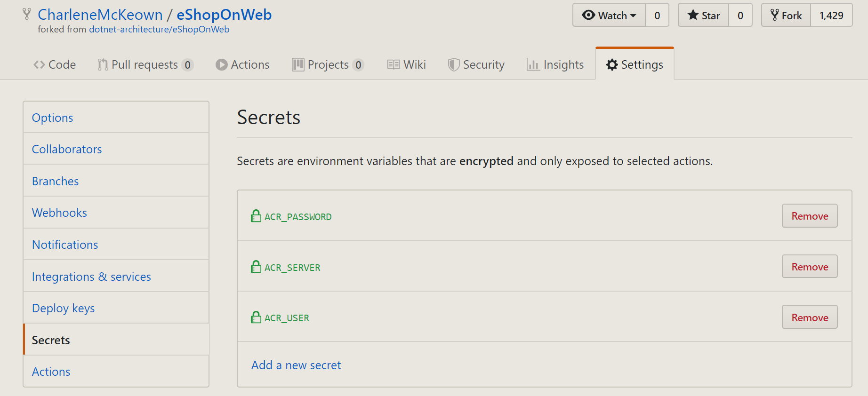Open CharleneMcKeown profile link
Screen dimensions: 868x396
(x=100, y=15)
